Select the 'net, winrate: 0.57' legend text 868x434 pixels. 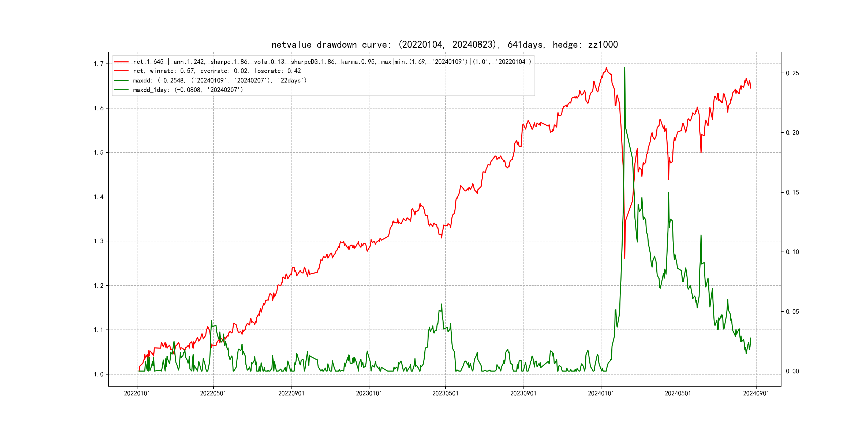217,71
